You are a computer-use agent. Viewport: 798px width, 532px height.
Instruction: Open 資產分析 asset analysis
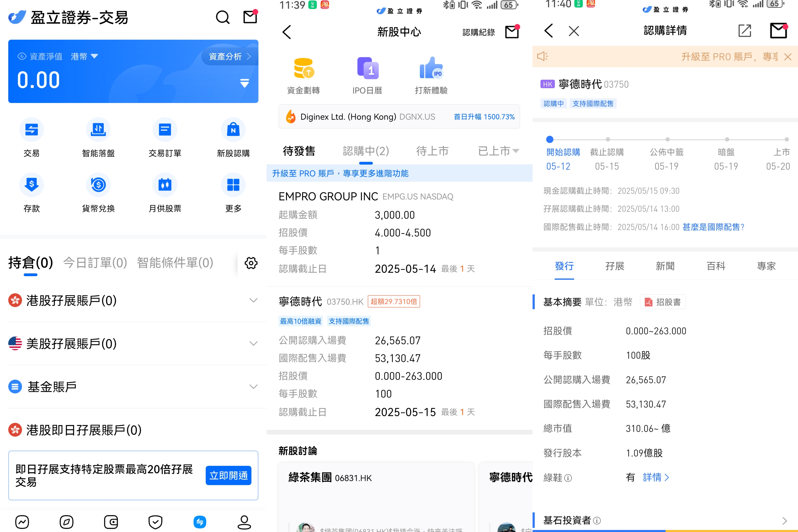tap(230, 56)
